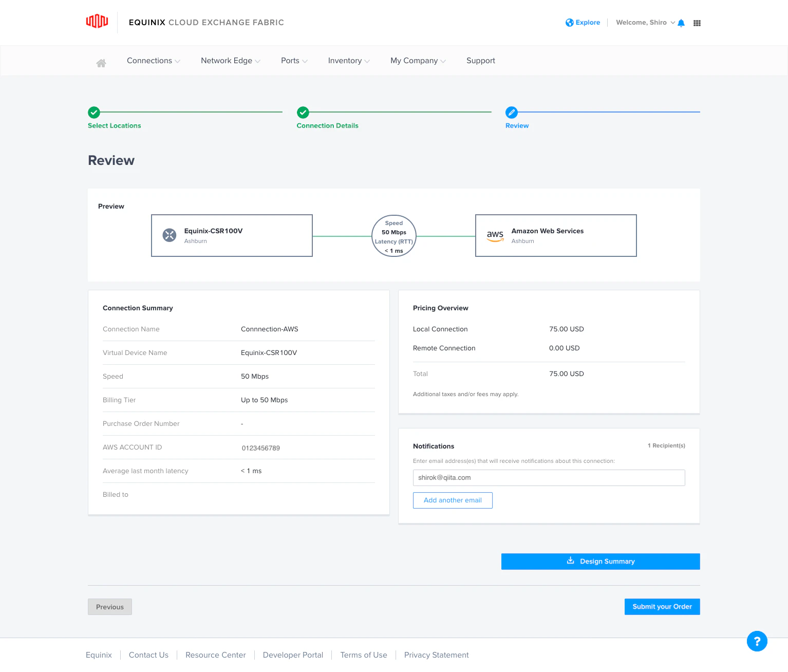Image resolution: width=788 pixels, height=672 pixels.
Task: Download the Design Summary
Action: pos(601,562)
